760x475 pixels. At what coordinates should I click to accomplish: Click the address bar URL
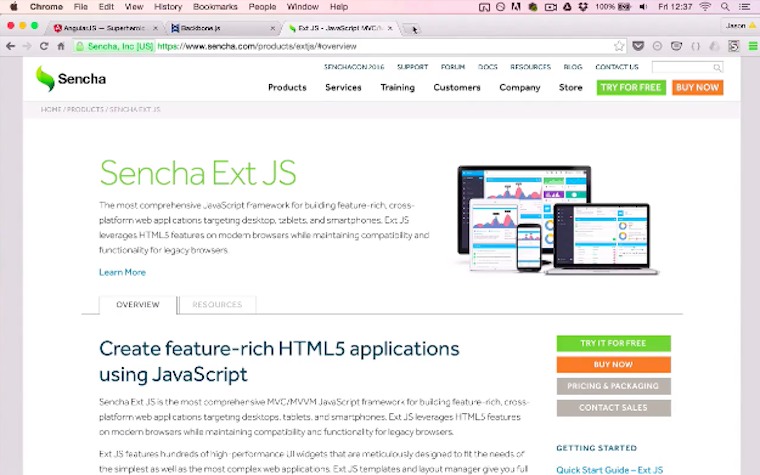point(257,46)
